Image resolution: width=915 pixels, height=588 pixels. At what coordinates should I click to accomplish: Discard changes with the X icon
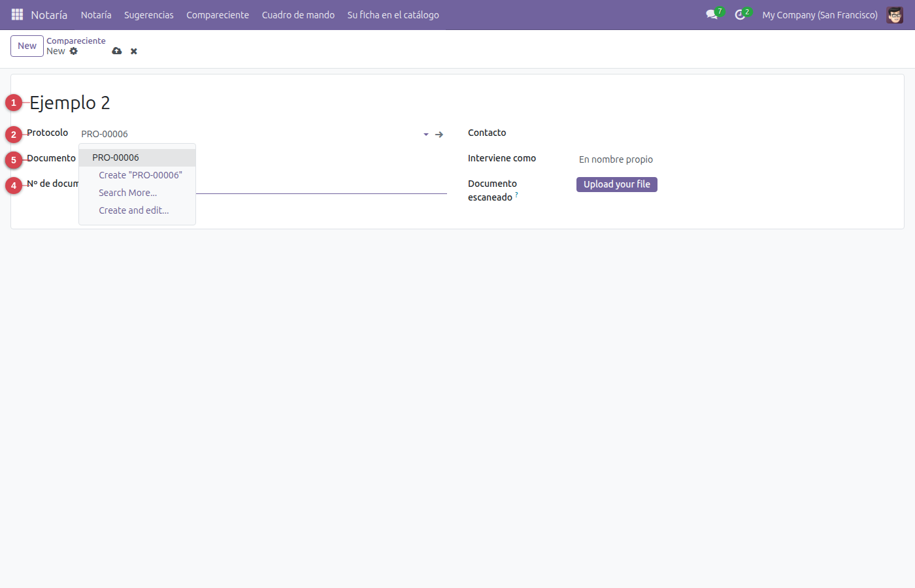pyautogui.click(x=134, y=51)
